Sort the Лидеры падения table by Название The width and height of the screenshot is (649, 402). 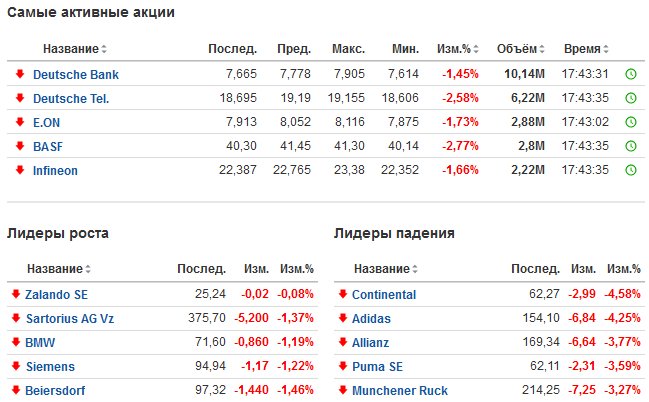coord(386,269)
